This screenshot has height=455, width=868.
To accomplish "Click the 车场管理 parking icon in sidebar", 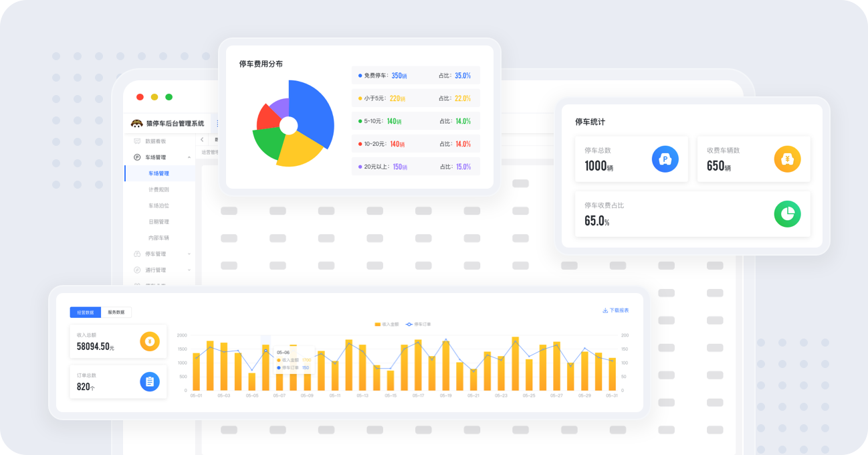I will pos(137,157).
